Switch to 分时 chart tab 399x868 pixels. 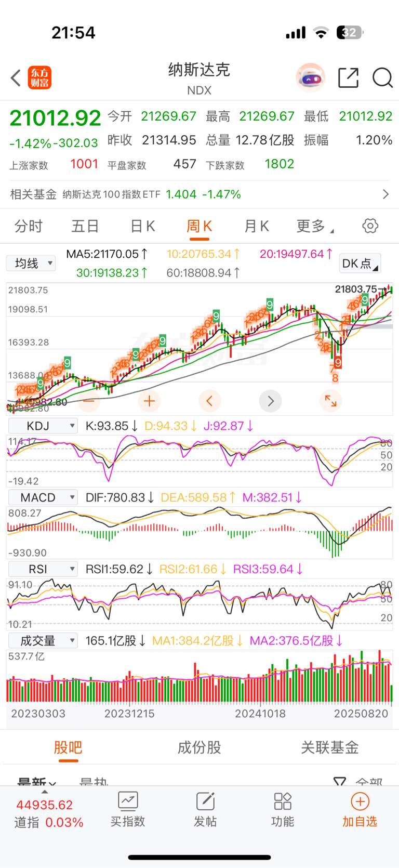coord(29,226)
